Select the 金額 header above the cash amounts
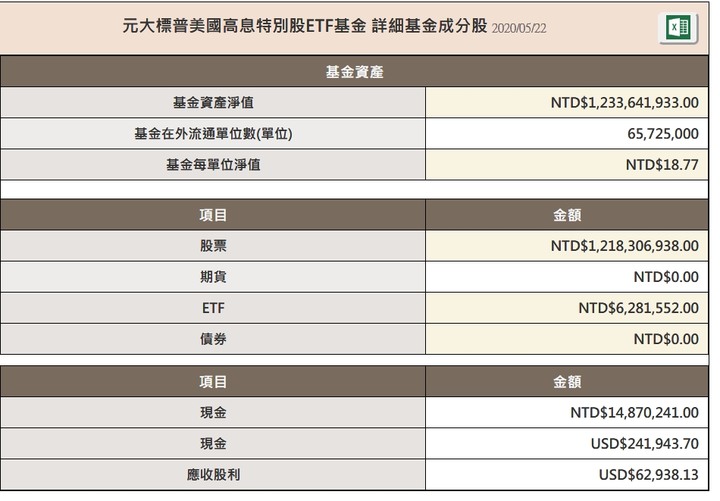 pyautogui.click(x=567, y=382)
